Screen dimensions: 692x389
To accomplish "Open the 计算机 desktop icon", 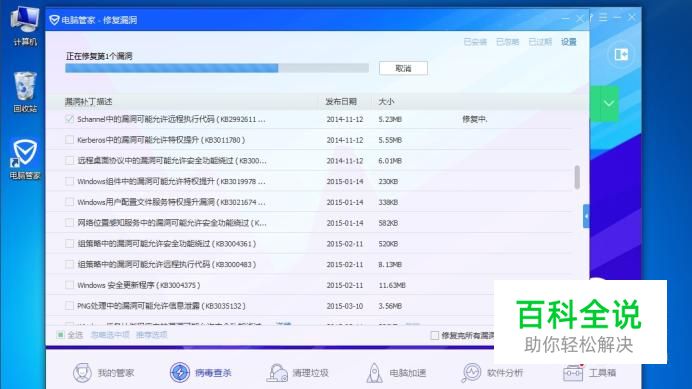I will point(25,26).
